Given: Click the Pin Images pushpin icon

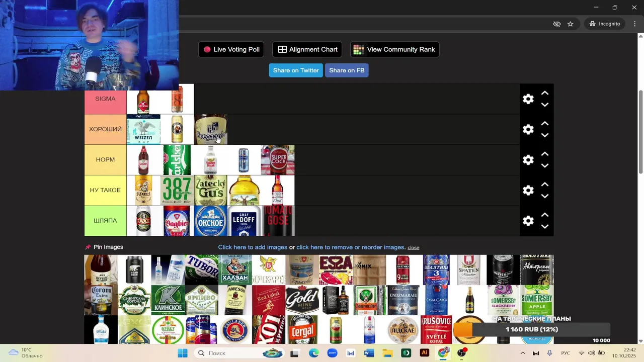Looking at the screenshot, I should 88,247.
